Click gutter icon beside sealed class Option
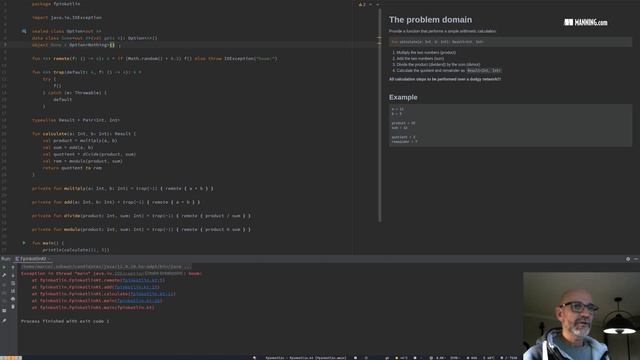Image resolution: width=640 pixels, height=360 pixels. pos(24,31)
